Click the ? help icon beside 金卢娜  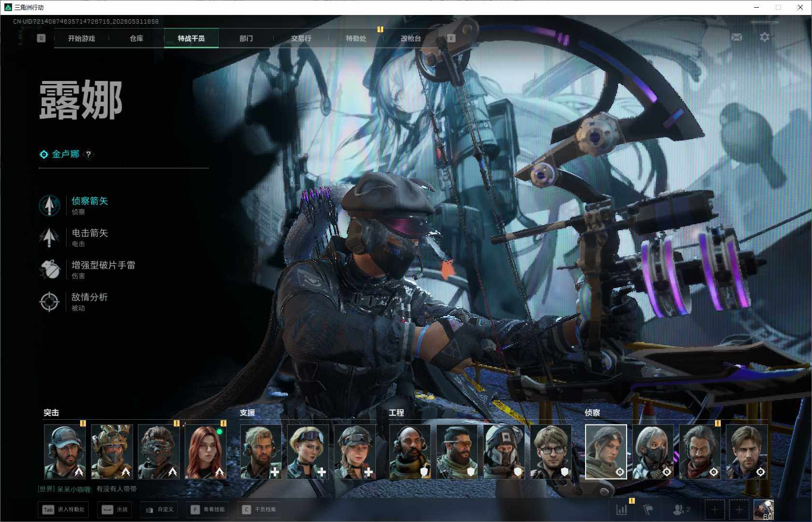88,154
